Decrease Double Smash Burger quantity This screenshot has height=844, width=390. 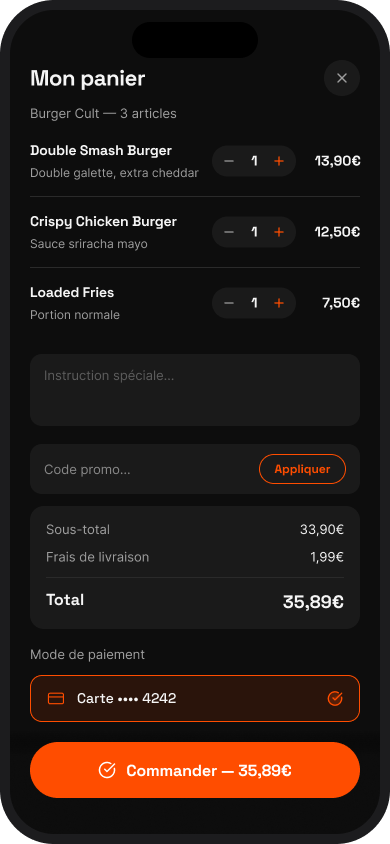click(229, 161)
